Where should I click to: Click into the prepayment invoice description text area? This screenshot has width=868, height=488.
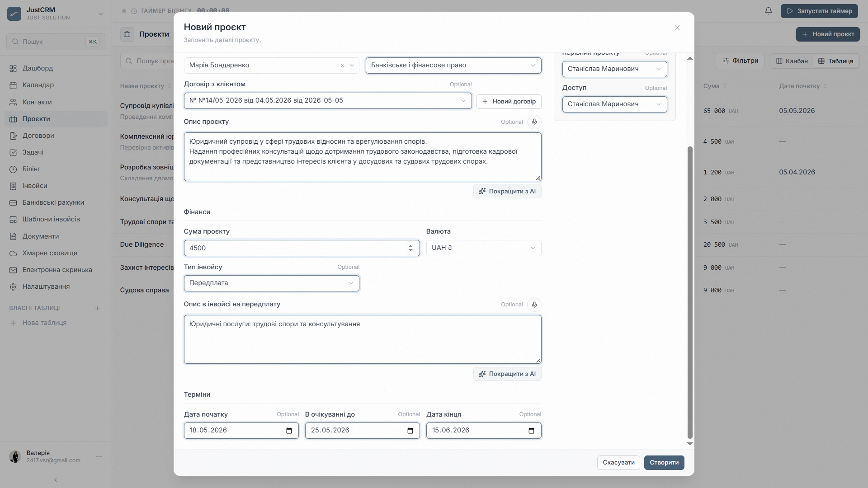click(x=362, y=339)
